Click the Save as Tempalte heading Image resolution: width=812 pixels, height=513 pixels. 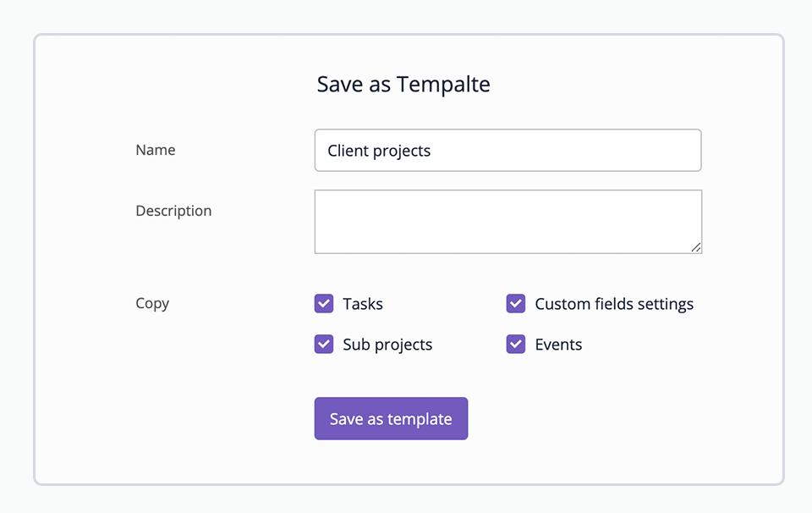403,85
